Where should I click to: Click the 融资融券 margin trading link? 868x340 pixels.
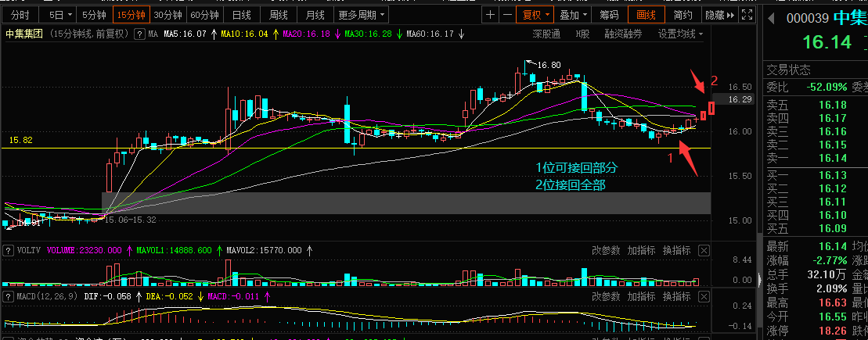point(623,34)
